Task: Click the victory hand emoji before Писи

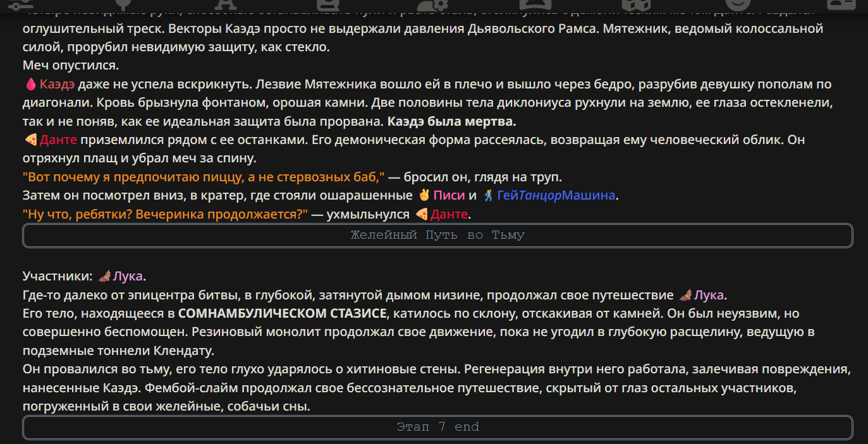Action: [x=424, y=195]
